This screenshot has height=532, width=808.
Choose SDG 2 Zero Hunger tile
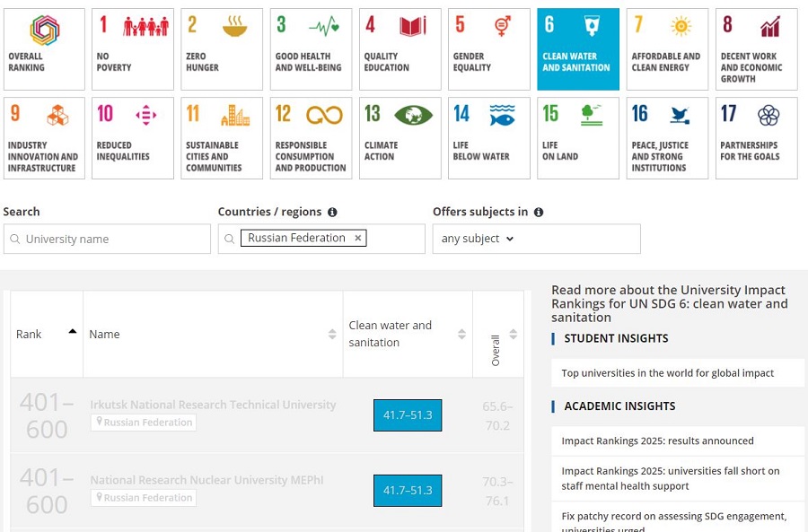pyautogui.click(x=222, y=49)
